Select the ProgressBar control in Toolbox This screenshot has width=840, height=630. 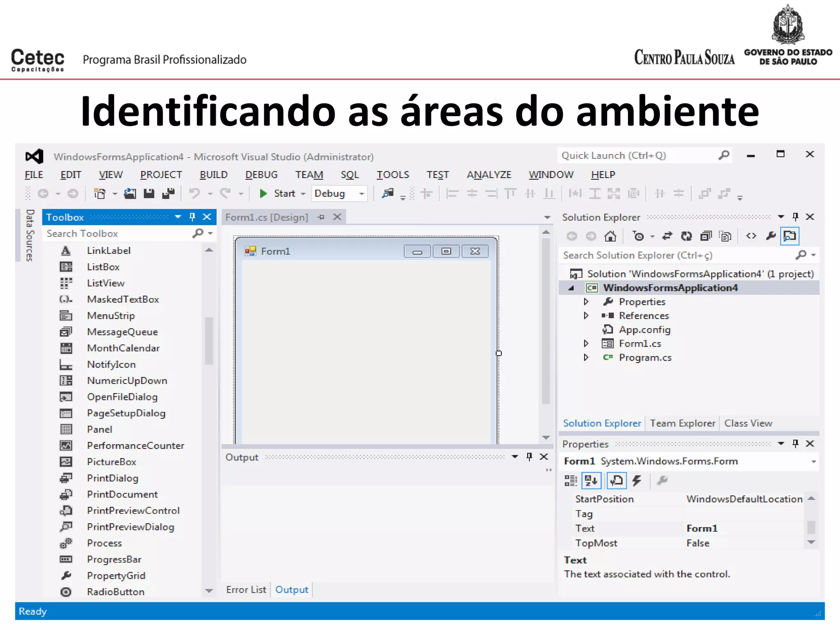(114, 559)
